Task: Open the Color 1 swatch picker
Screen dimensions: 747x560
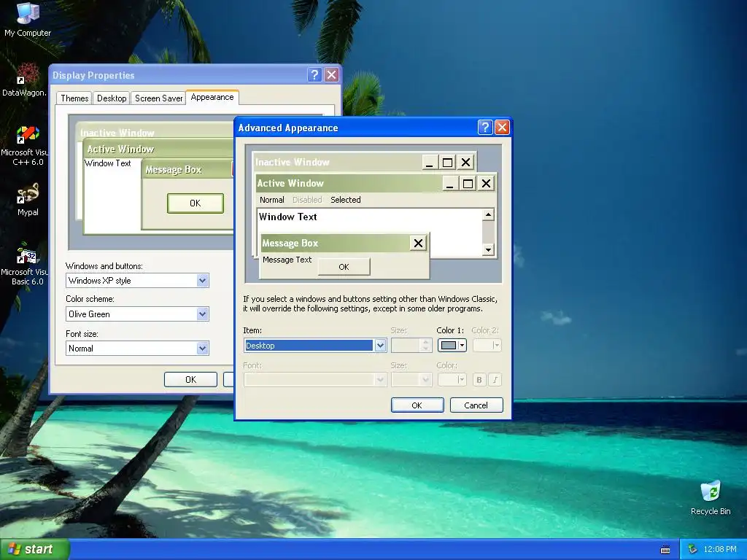Action: coord(452,345)
